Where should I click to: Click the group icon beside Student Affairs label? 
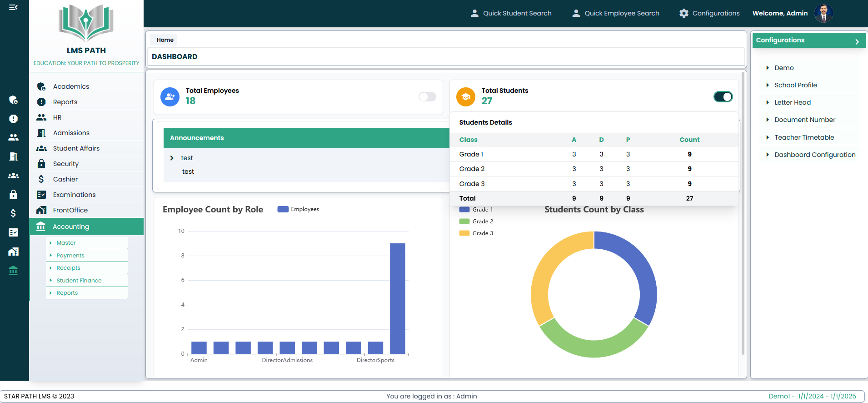[x=41, y=148]
